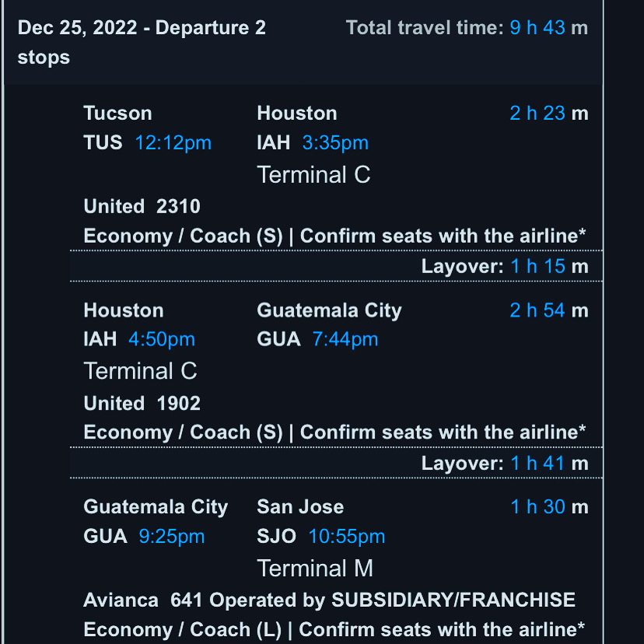Click the United 1902 flight number

(142, 403)
